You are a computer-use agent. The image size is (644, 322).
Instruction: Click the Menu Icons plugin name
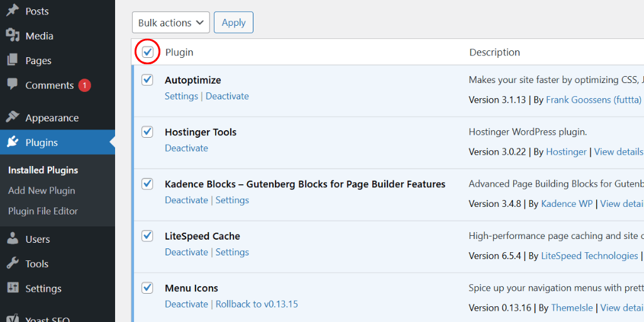click(191, 288)
